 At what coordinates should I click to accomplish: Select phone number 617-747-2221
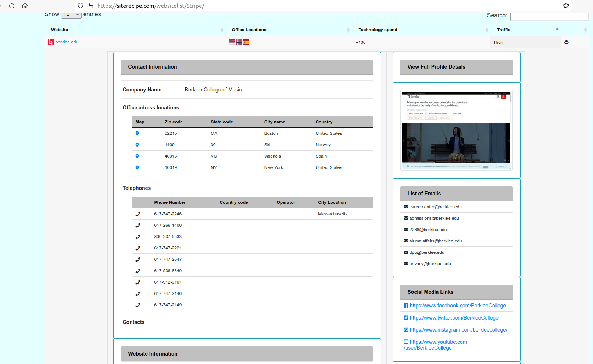click(168, 248)
